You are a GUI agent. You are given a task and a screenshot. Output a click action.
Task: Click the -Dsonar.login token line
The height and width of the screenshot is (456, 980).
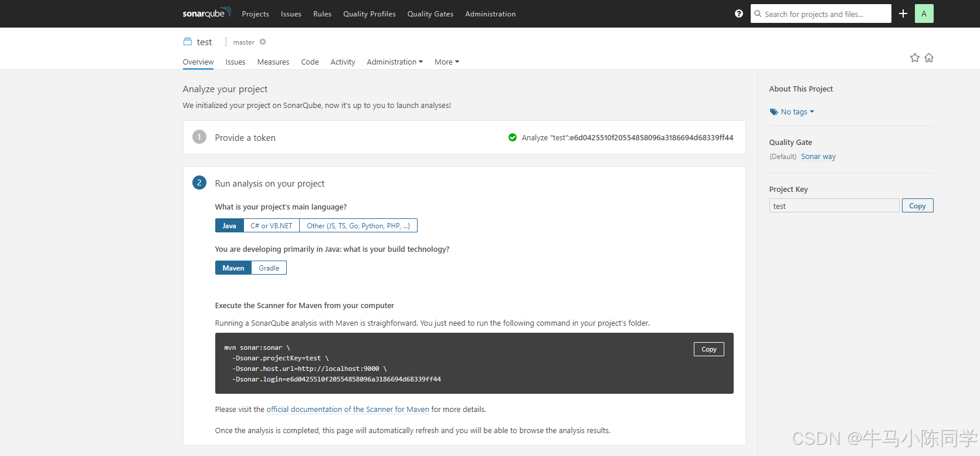(x=337, y=379)
